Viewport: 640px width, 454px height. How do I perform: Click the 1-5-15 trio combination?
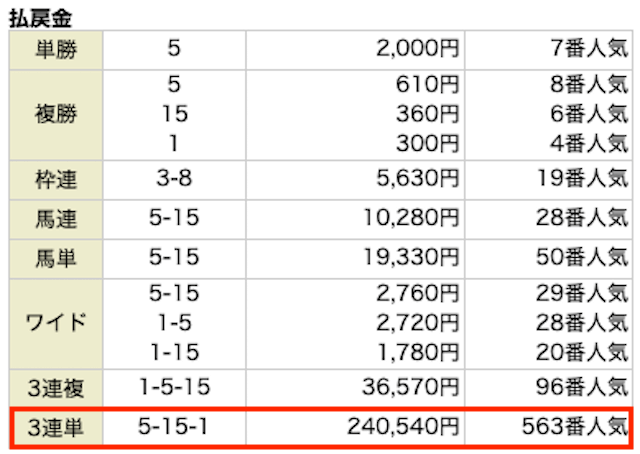pos(174,387)
